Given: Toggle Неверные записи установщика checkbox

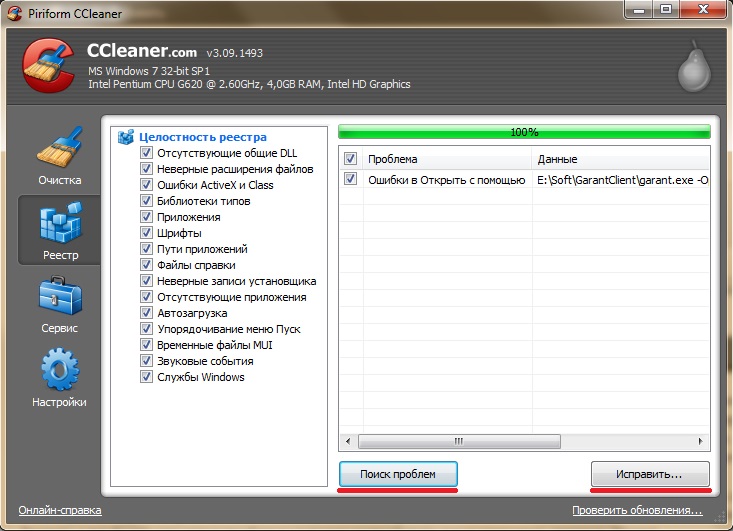Looking at the screenshot, I should (146, 280).
